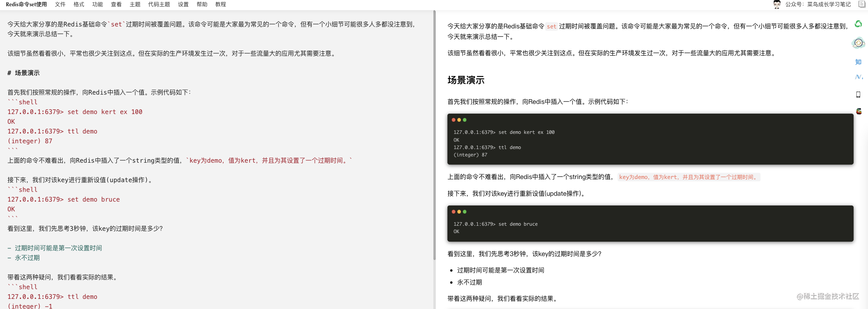This screenshot has width=868, height=309.
Task: Click 场景演示 heading in preview
Action: (466, 80)
